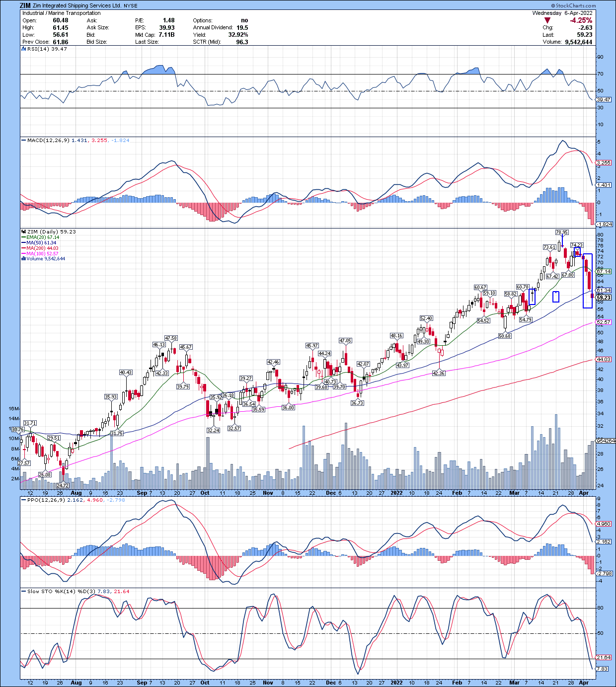
Task: Click the 42.36 low price label
Action: 439,374
